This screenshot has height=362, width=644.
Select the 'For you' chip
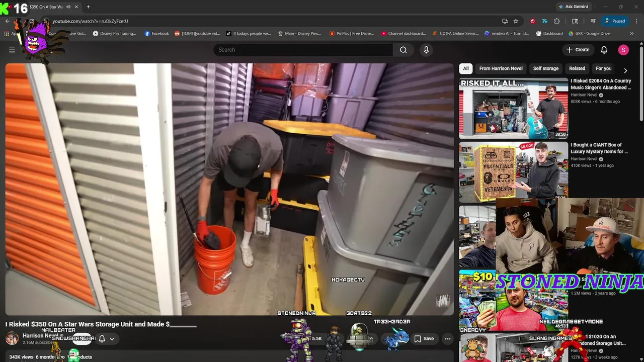(x=603, y=68)
